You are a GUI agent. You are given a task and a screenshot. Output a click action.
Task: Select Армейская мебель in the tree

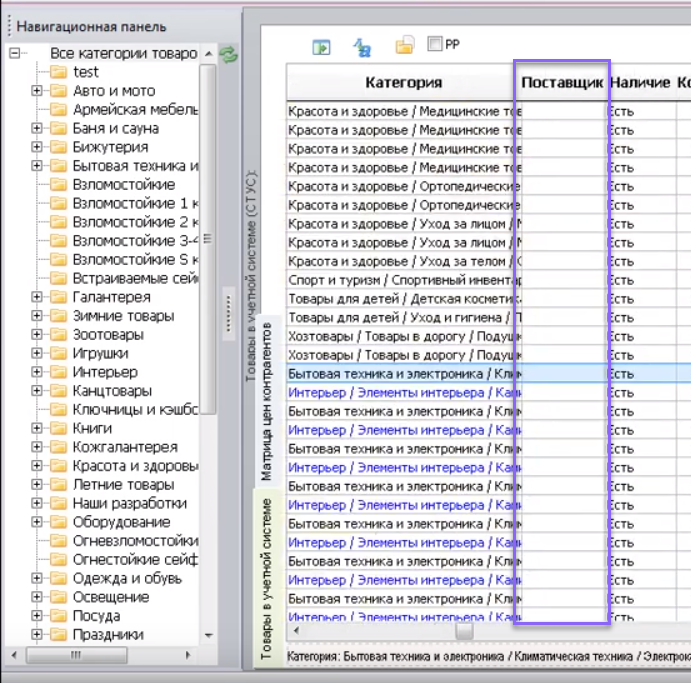click(x=135, y=109)
